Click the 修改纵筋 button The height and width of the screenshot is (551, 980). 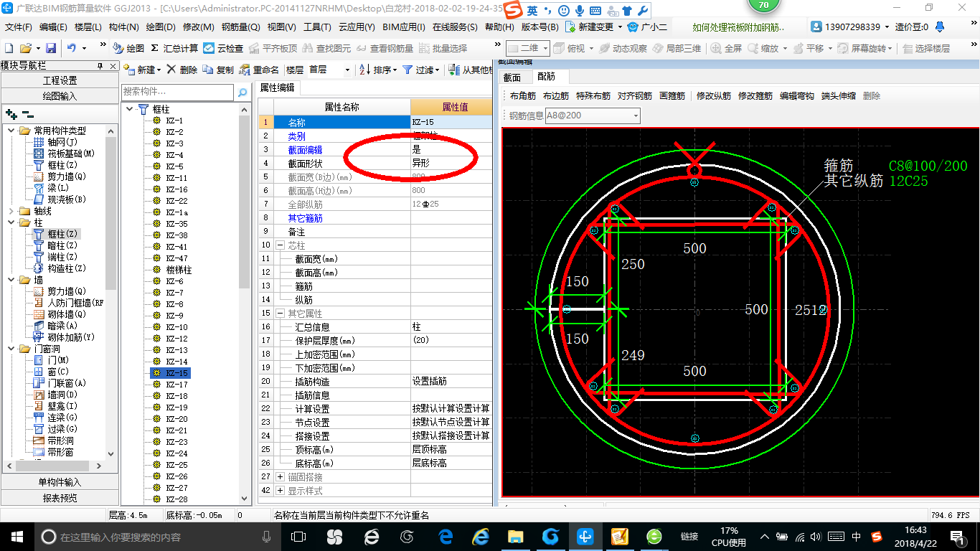(714, 95)
